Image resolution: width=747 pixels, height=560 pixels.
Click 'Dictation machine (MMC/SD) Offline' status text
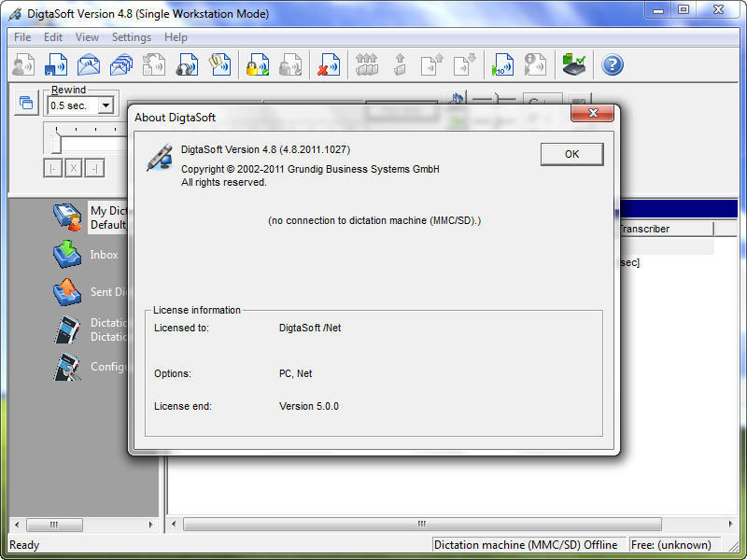(x=526, y=545)
